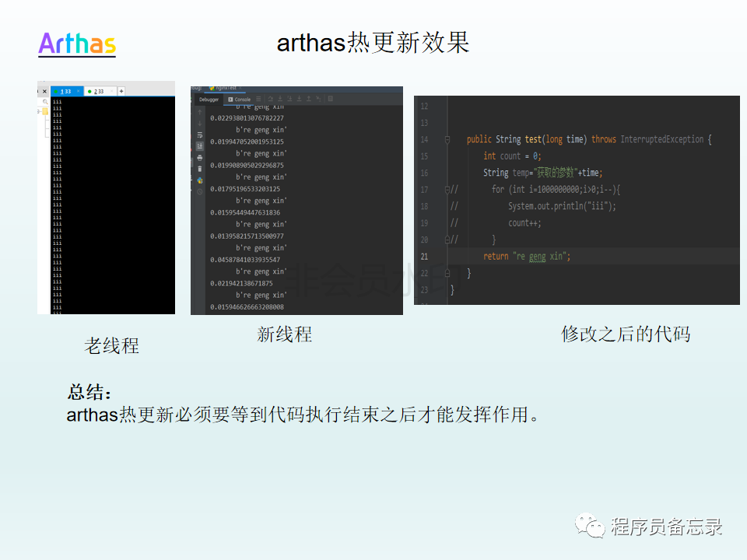Toggle scroll to end of console
The width and height of the screenshot is (747, 560).
pyautogui.click(x=200, y=146)
